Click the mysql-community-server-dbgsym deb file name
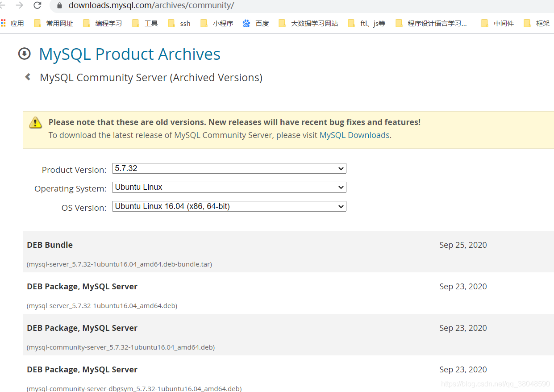Image resolution: width=554 pixels, height=392 pixels. point(134,388)
